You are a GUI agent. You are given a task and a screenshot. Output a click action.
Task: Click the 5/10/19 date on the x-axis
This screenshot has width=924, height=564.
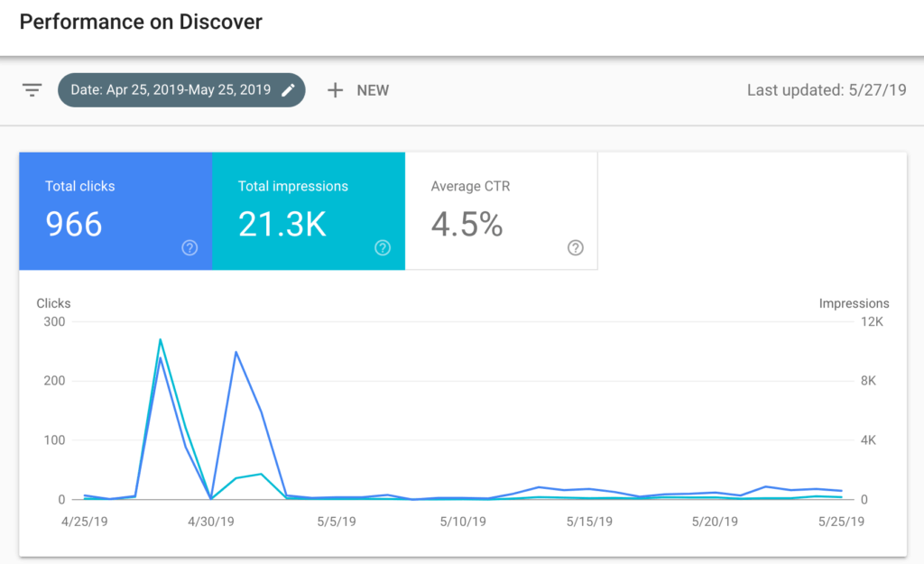point(464,522)
